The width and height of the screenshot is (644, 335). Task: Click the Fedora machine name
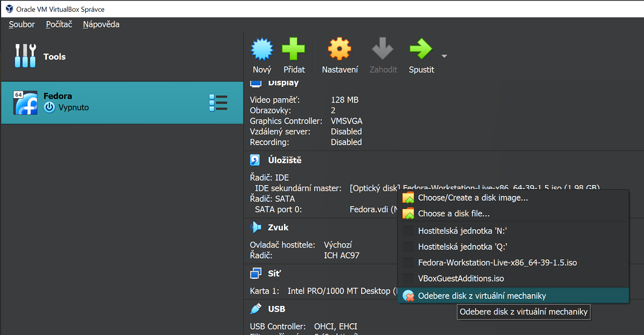click(58, 96)
